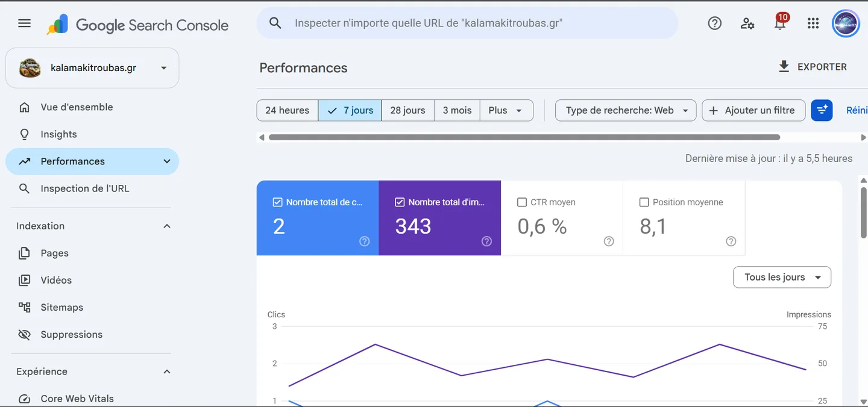The height and width of the screenshot is (407, 868).
Task: Click the right arrow of filter scrollbar
Action: [864, 137]
